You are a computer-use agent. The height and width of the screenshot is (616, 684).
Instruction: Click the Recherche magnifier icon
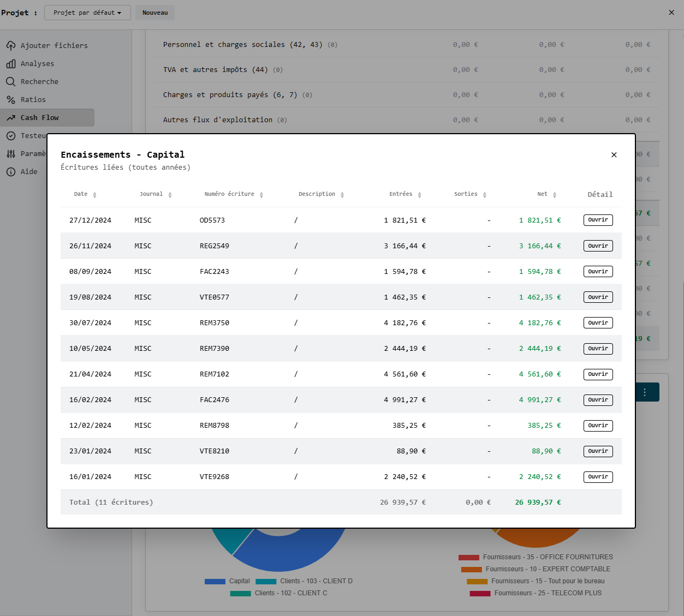(11, 82)
